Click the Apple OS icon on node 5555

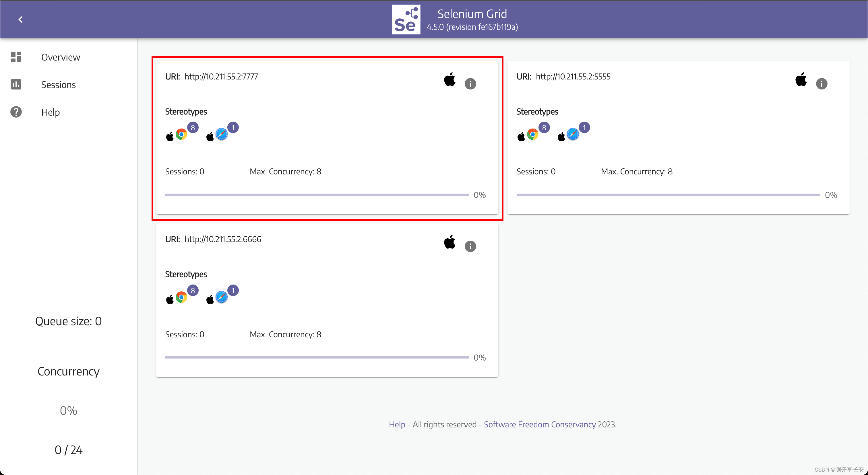point(801,79)
